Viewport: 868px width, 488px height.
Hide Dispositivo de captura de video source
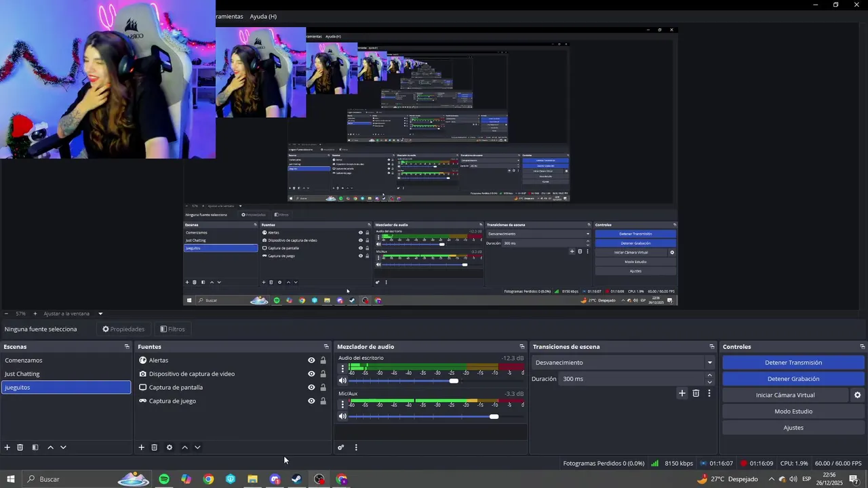(x=311, y=374)
